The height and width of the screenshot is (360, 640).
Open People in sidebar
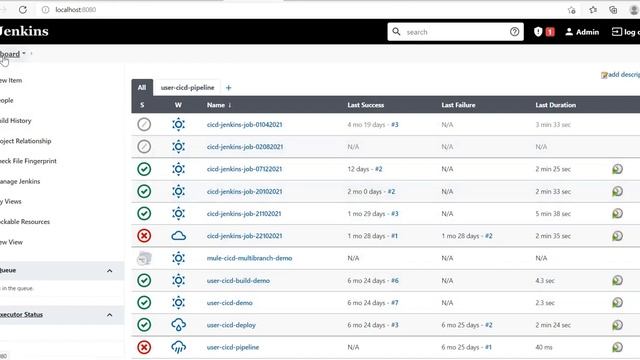point(7,100)
